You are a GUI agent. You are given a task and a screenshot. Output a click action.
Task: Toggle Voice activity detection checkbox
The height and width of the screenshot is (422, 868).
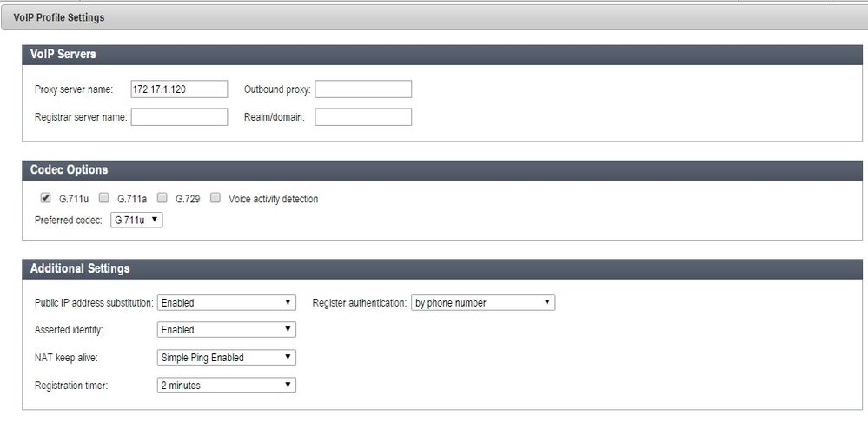point(215,198)
